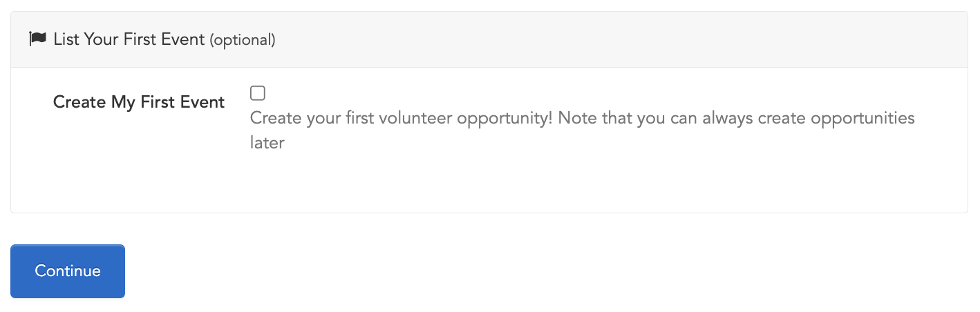Enable the first event creation checkbox
The height and width of the screenshot is (312, 980).
(258, 93)
